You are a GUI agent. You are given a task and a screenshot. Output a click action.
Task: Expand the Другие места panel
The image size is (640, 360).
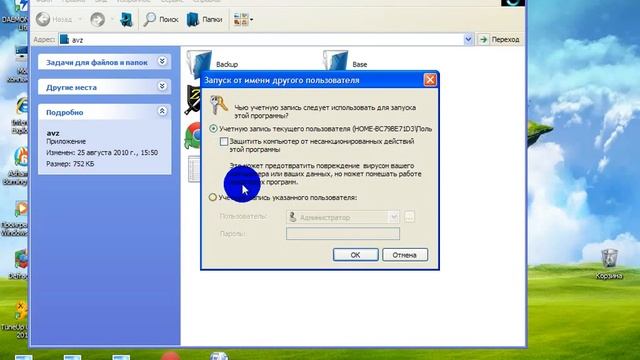162,87
